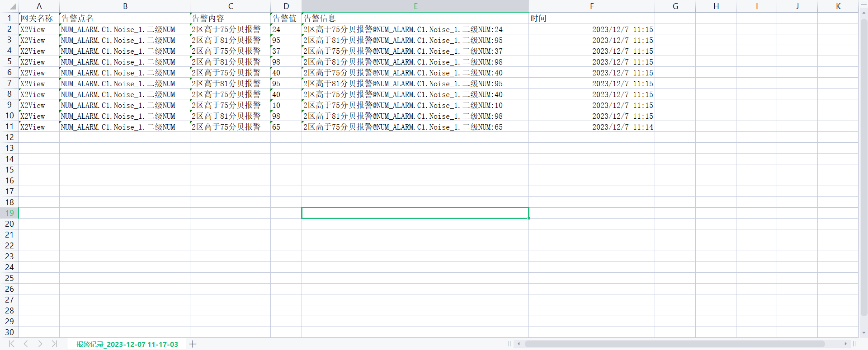Select the 网关名称 header cell
The width and height of the screenshot is (868, 350).
tap(39, 18)
